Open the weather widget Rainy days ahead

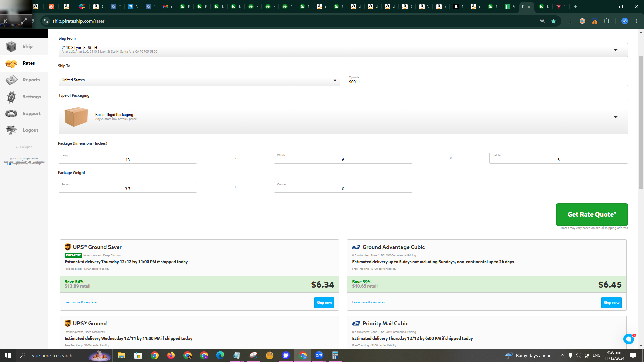coord(528,355)
